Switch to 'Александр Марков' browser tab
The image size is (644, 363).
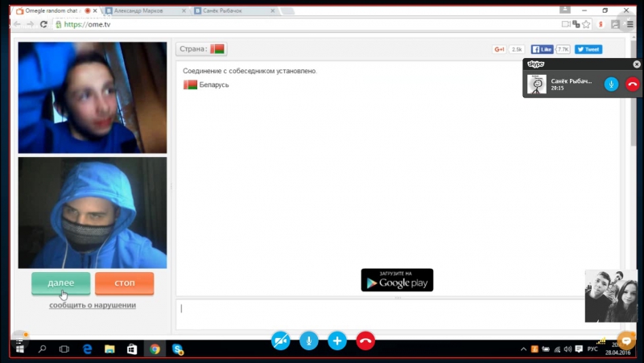click(142, 10)
